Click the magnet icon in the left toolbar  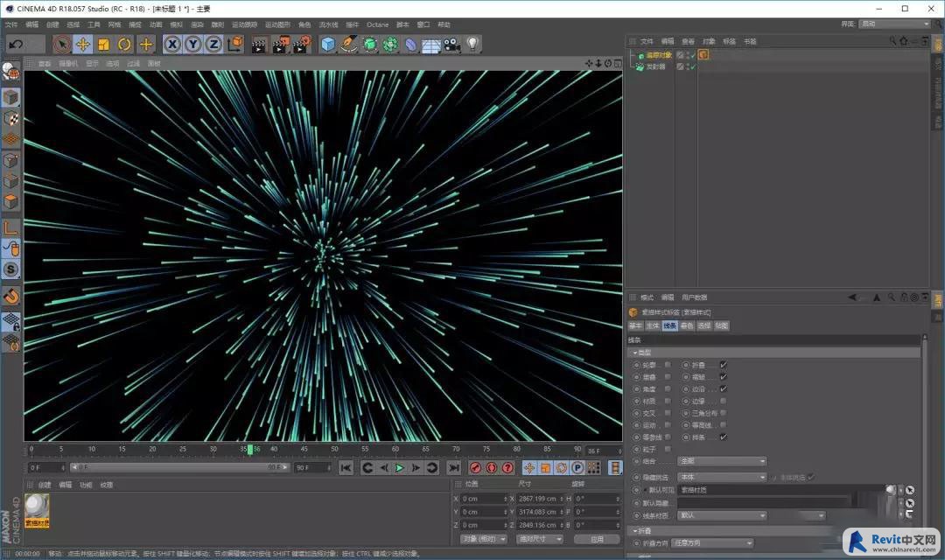tap(10, 296)
